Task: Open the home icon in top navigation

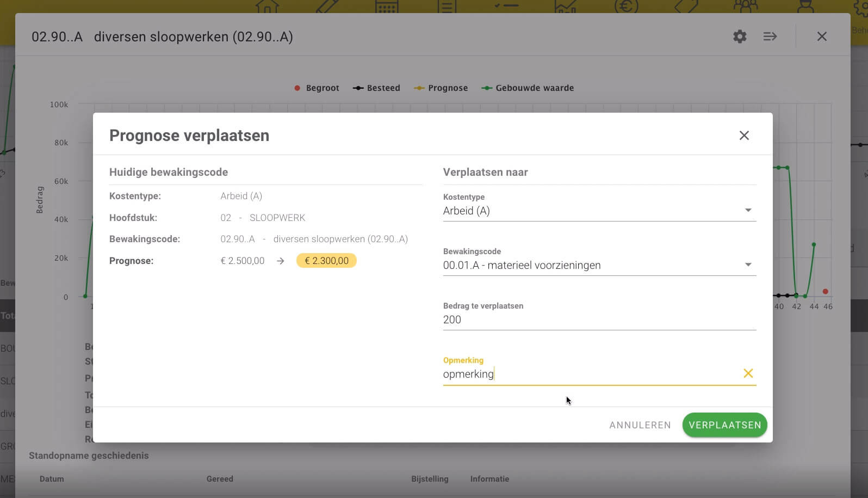Action: (267, 6)
